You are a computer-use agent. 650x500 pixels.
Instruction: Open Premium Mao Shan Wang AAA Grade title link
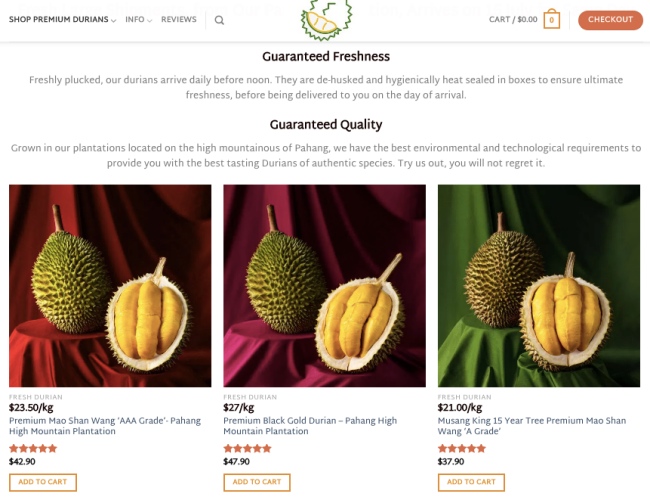(105, 426)
